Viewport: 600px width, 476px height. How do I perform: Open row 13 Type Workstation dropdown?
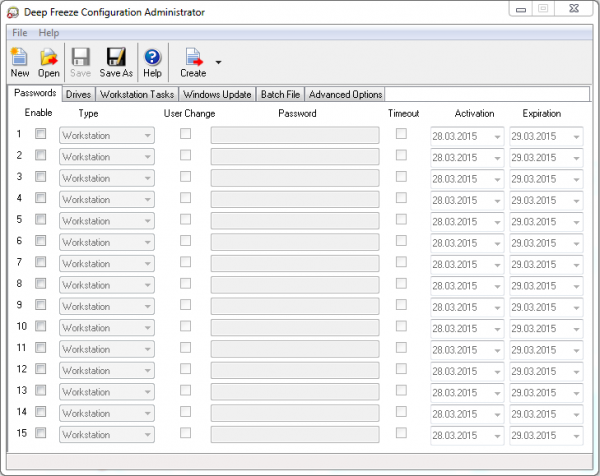point(107,392)
